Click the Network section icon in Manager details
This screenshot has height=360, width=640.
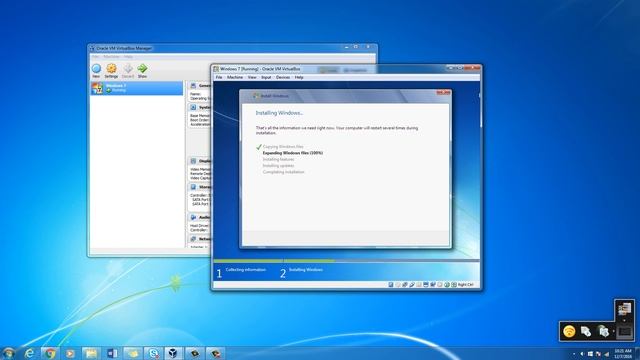pyautogui.click(x=193, y=239)
